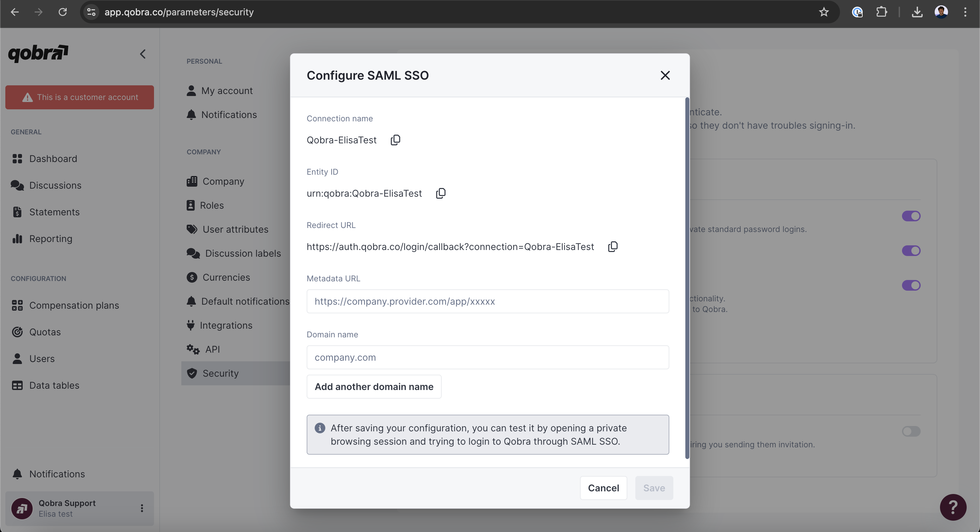Image resolution: width=980 pixels, height=532 pixels.
Task: Open Integrations settings section
Action: [226, 325]
